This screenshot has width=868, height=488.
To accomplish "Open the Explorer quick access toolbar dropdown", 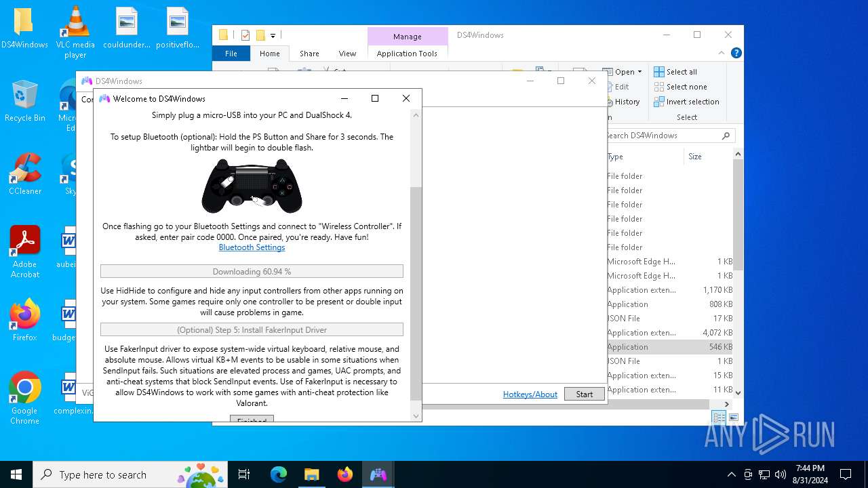I will coord(273,35).
